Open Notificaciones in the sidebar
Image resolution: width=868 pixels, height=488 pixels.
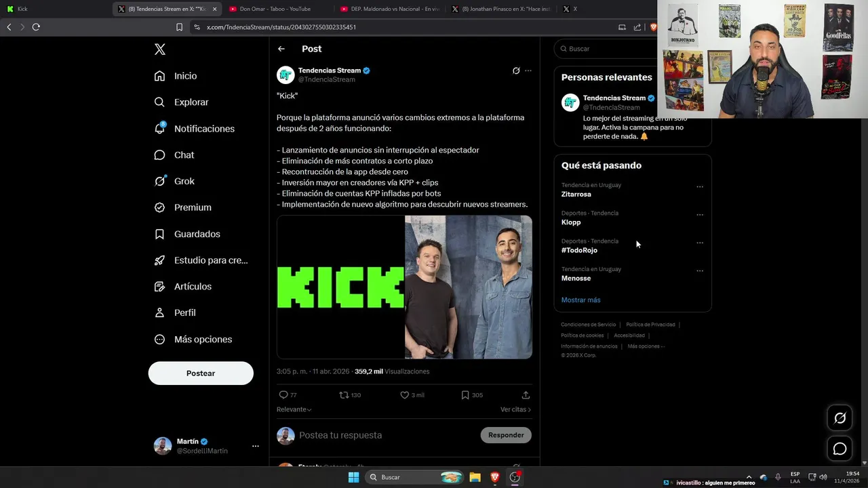click(x=194, y=129)
